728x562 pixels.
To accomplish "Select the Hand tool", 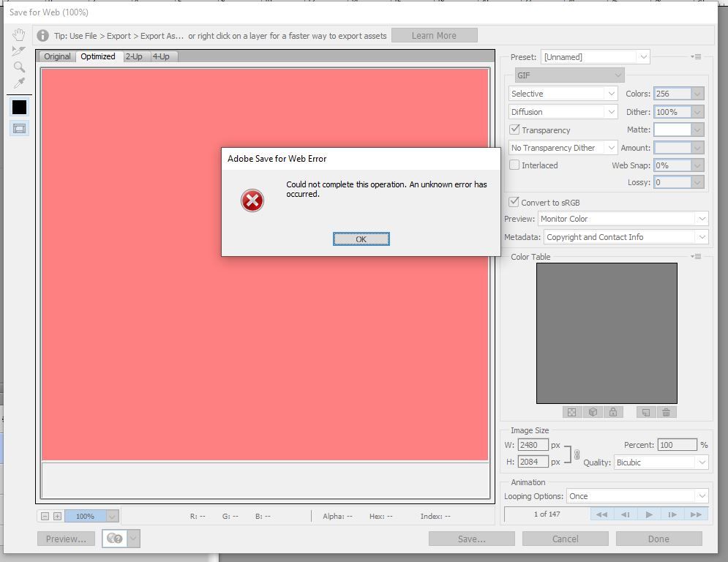I will 19,35.
